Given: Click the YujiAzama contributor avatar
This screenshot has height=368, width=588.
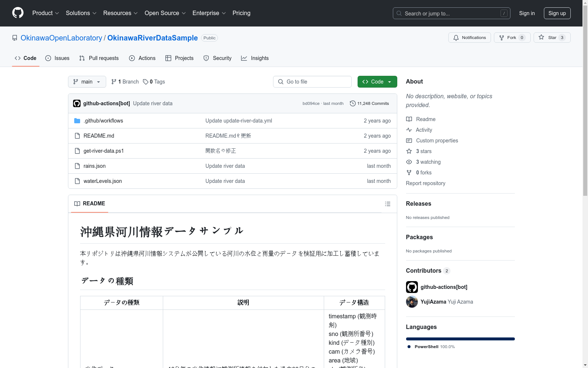Looking at the screenshot, I should [412, 302].
